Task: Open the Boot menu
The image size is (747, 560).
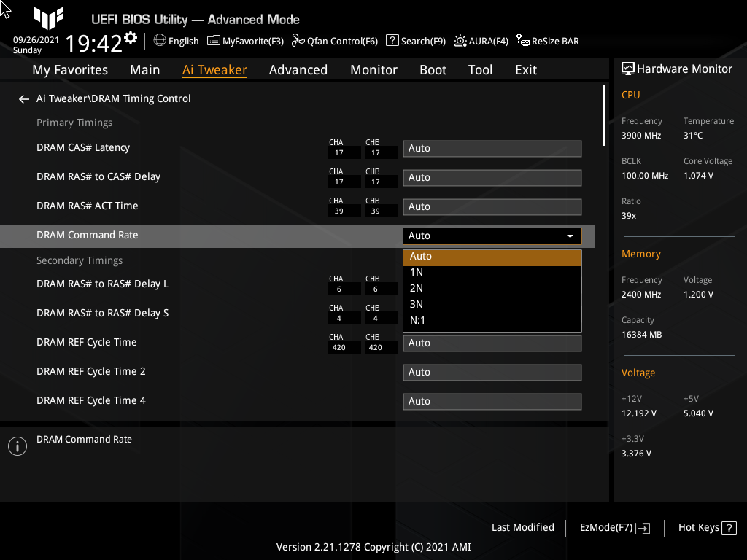Action: coord(433,69)
